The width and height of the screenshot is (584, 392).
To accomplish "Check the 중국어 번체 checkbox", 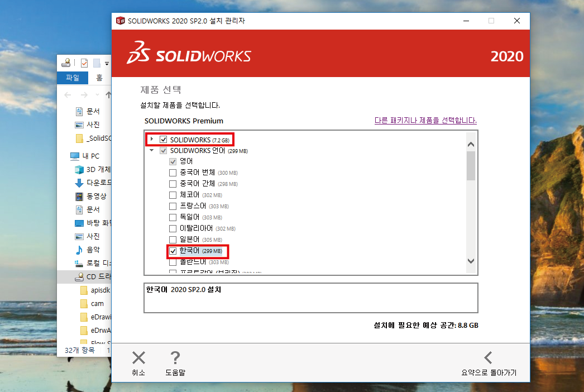I will tap(173, 173).
